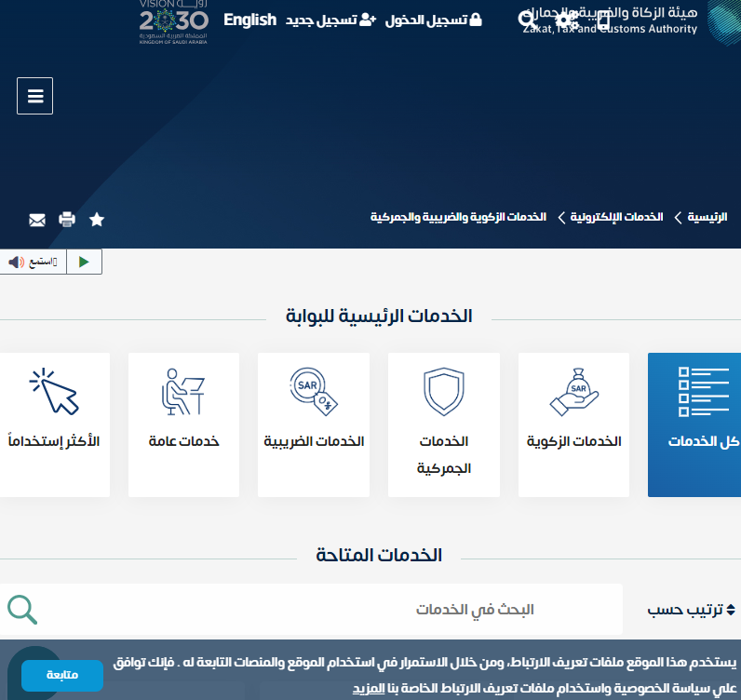Click the print page icon
This screenshot has height=700, width=741.
tap(67, 220)
